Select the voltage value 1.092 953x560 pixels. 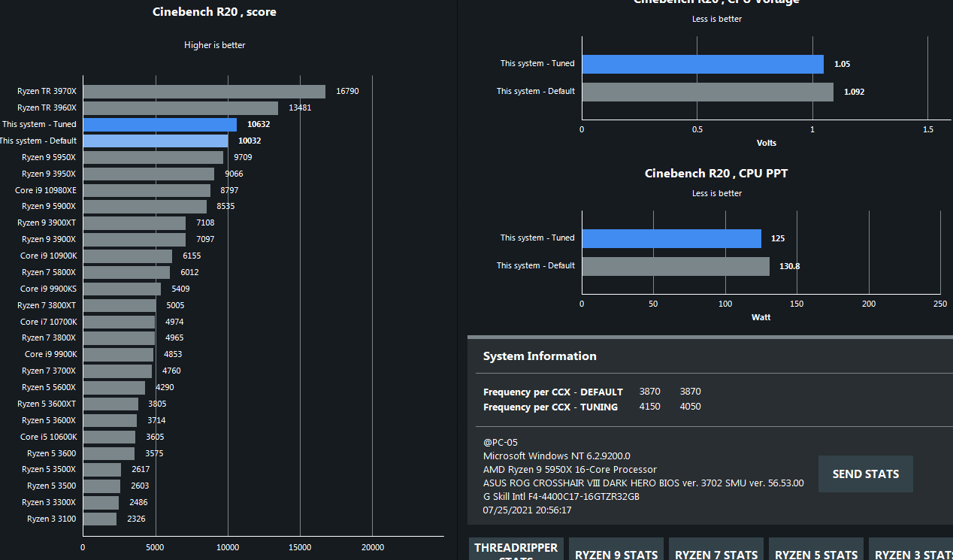click(x=854, y=92)
